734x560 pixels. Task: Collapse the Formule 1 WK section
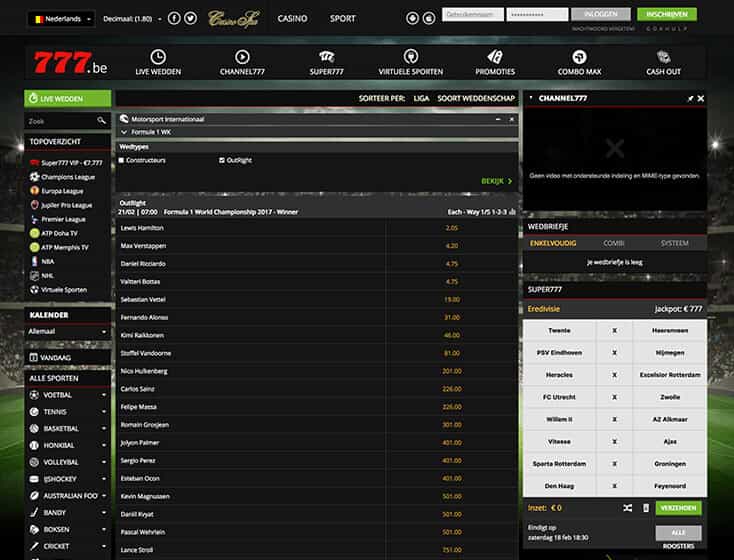point(124,132)
